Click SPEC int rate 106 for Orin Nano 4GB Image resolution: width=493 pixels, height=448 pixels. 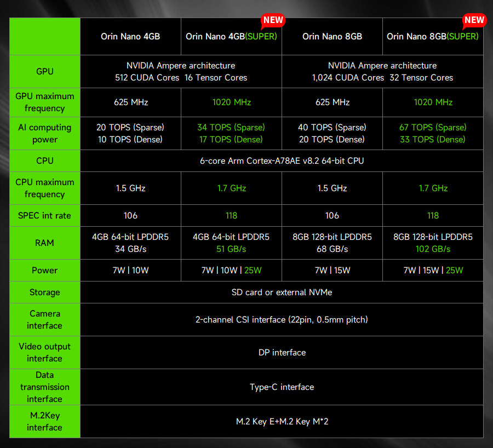pyautogui.click(x=130, y=215)
